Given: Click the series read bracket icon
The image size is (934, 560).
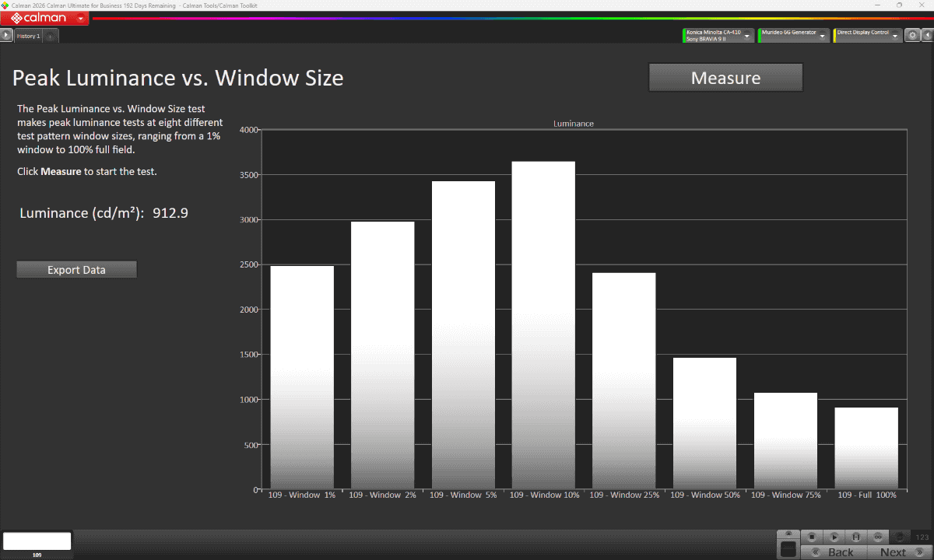Looking at the screenshot, I should (x=856, y=537).
